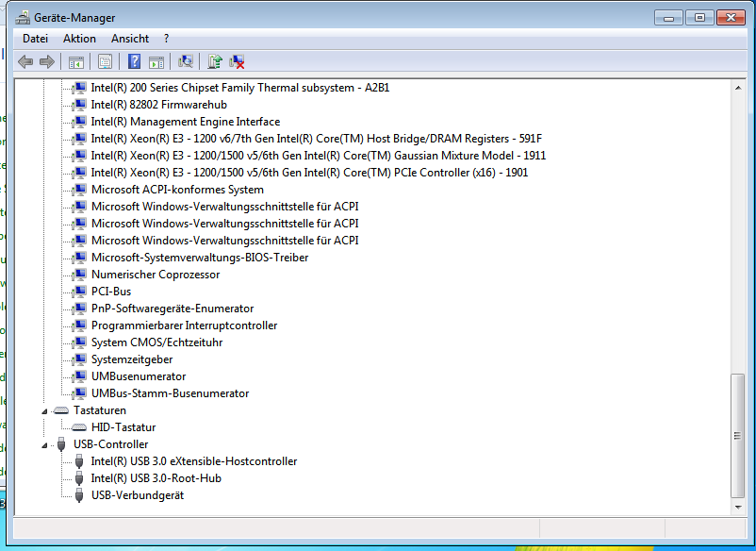This screenshot has width=756, height=551.
Task: Select the icon beside Systemzeitgeber
Action: (x=79, y=359)
